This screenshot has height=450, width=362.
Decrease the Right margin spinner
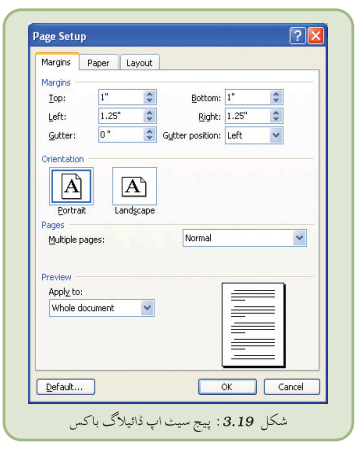[x=276, y=119]
